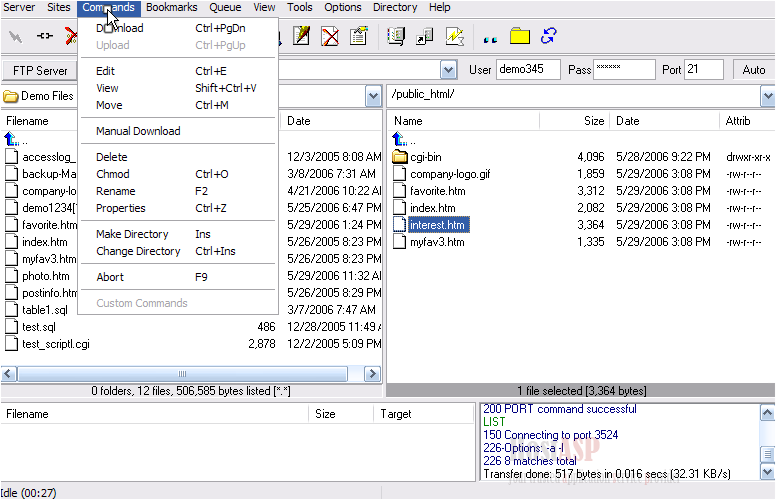Click the local pane scroll right arrow

tap(372, 374)
